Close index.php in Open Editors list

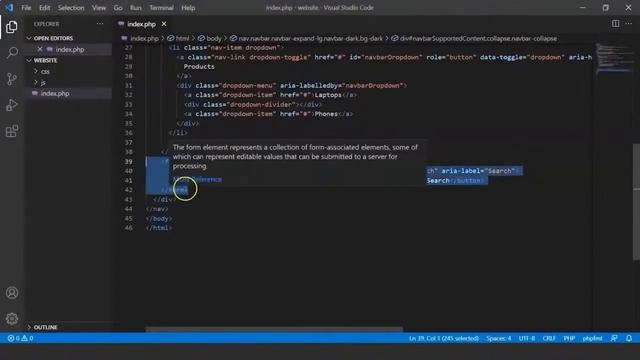click(x=40, y=49)
